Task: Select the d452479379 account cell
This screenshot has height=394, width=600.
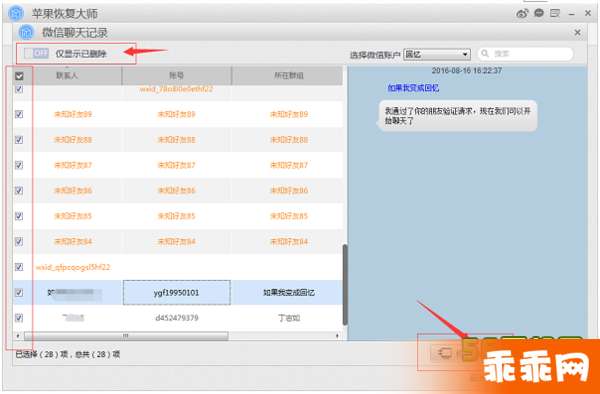Action: click(177, 318)
